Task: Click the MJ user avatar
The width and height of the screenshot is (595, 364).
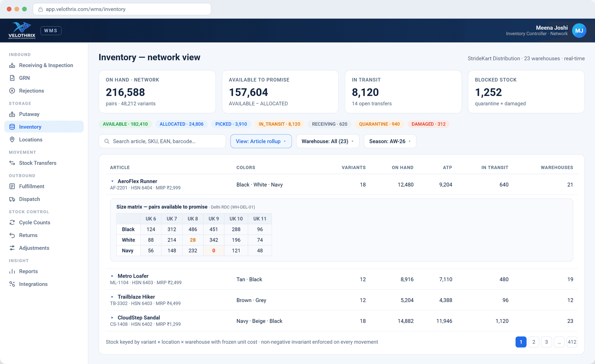Action: 579,30
